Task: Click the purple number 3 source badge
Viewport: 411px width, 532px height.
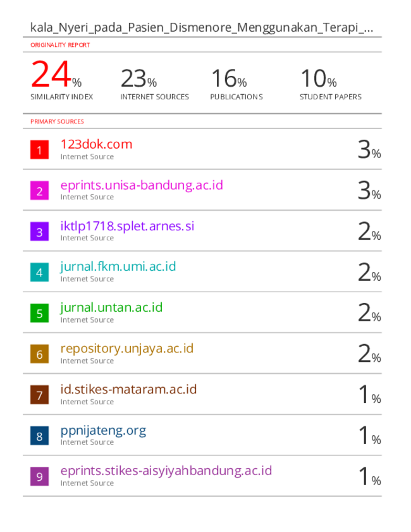Action: point(39,232)
